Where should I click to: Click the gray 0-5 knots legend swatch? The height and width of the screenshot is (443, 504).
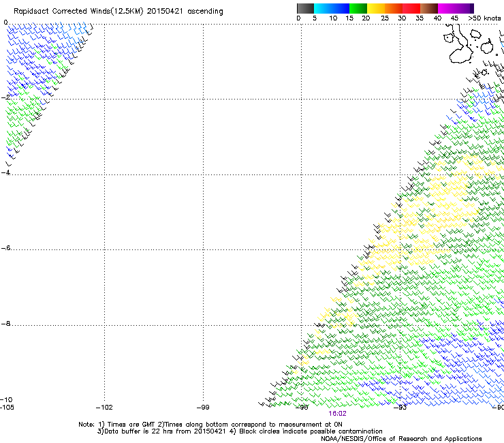click(305, 8)
